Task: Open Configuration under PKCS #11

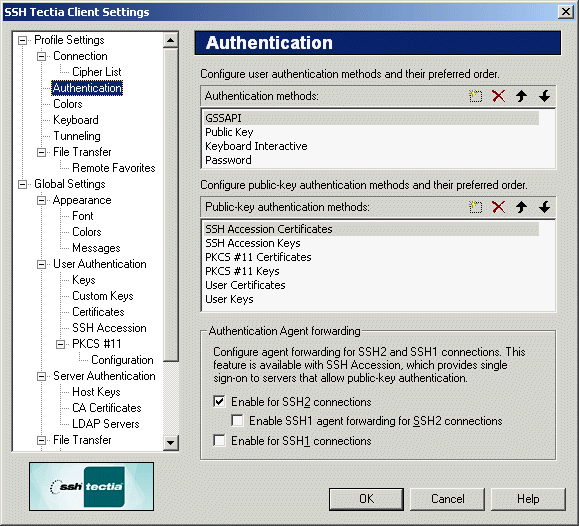Action: click(122, 360)
